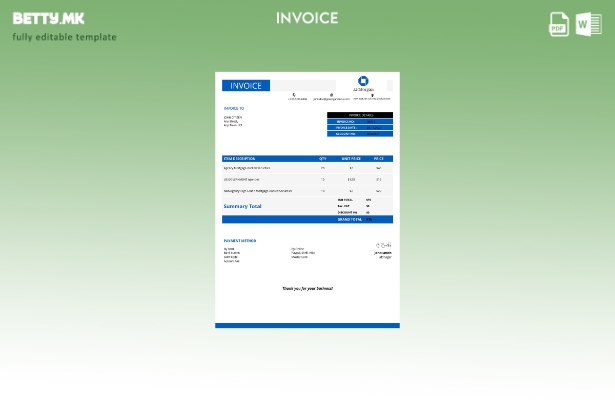Click the black invoice details header box
Viewport: 615px width, 400px height.
coord(360,115)
